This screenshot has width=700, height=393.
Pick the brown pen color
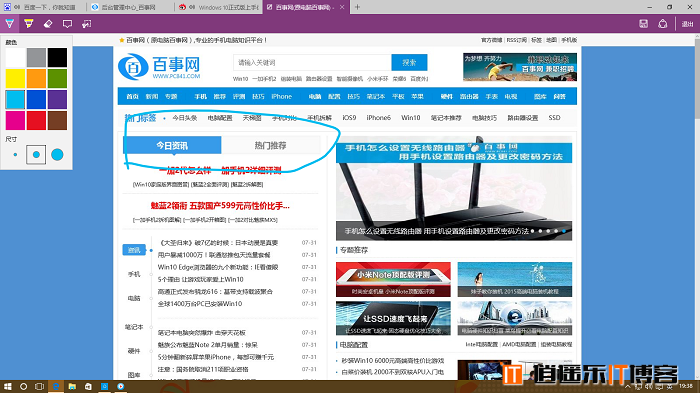tap(58, 121)
